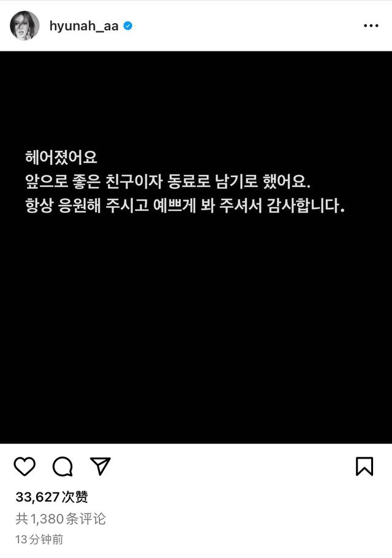Go to hyunah_aa username profile link

pyautogui.click(x=84, y=26)
